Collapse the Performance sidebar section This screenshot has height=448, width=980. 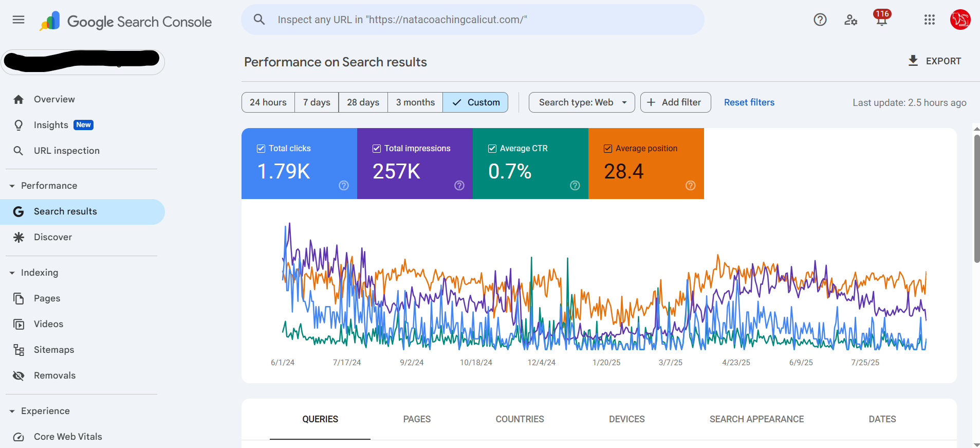click(x=12, y=186)
